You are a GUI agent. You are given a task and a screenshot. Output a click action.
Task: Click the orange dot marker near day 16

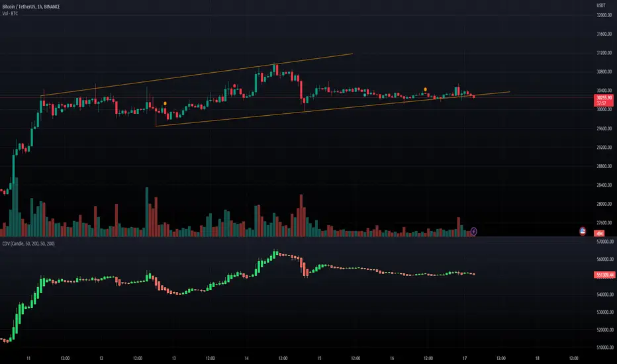click(426, 89)
